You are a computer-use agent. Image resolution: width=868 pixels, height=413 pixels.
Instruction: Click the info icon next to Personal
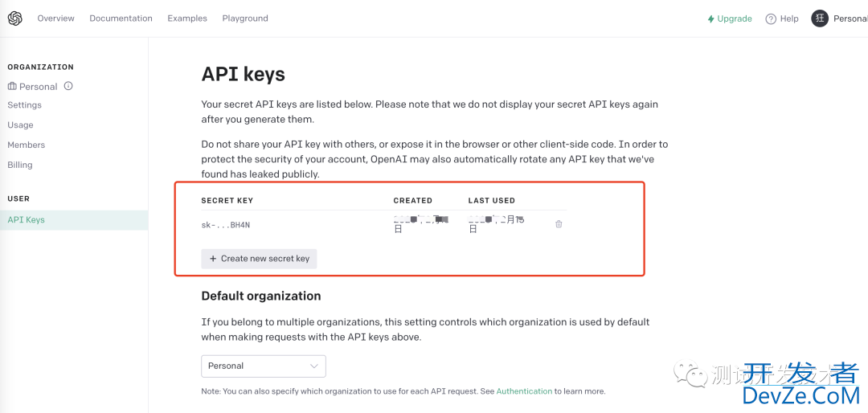(x=68, y=86)
